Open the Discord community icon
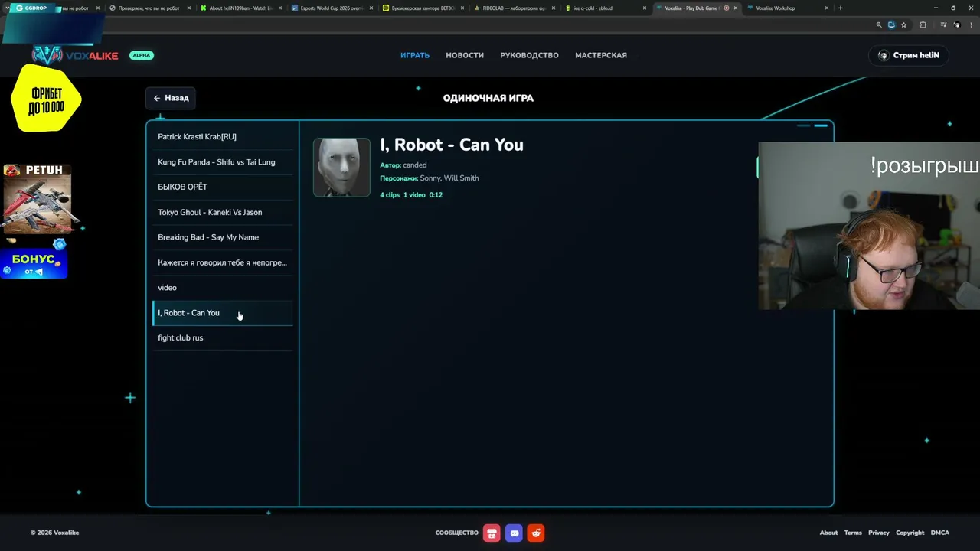This screenshot has width=980, height=551. pyautogui.click(x=514, y=533)
